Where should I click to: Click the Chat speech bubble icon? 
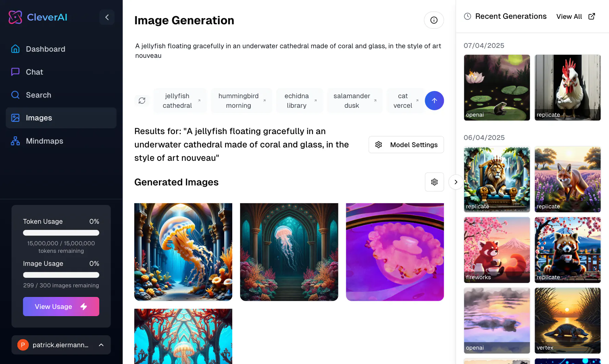[15, 72]
